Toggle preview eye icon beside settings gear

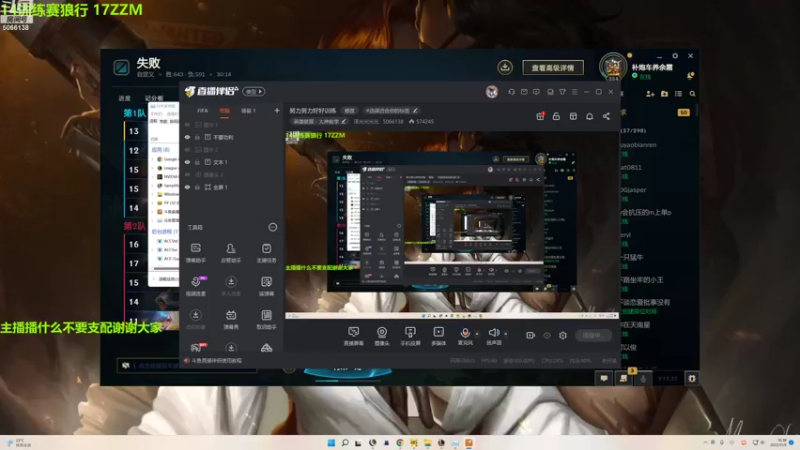tap(547, 335)
